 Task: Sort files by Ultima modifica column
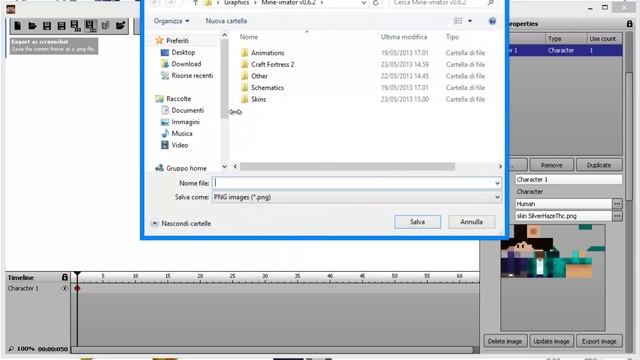(404, 37)
